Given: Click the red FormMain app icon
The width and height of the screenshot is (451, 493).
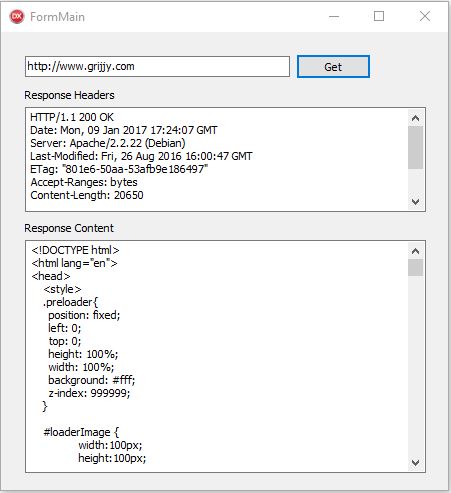Looking at the screenshot, I should (x=17, y=16).
